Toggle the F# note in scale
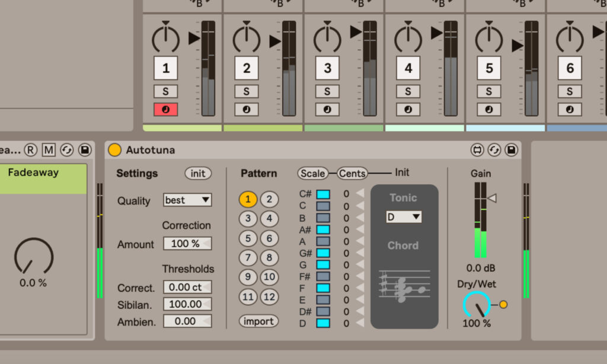Viewport: 607px width, 364px height. (x=323, y=276)
